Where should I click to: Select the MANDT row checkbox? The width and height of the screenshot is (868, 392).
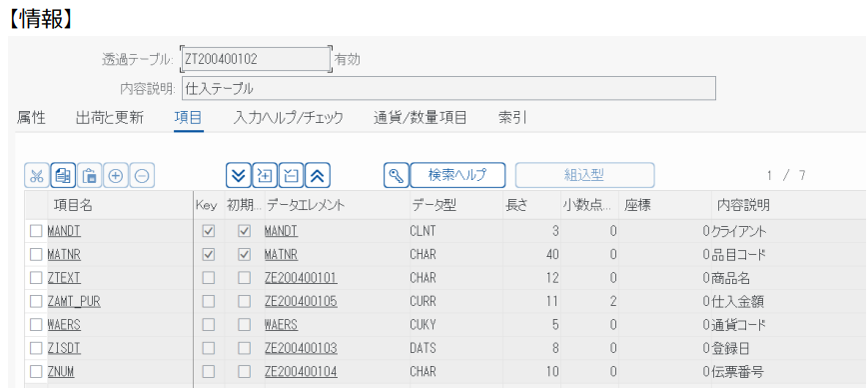[36, 231]
